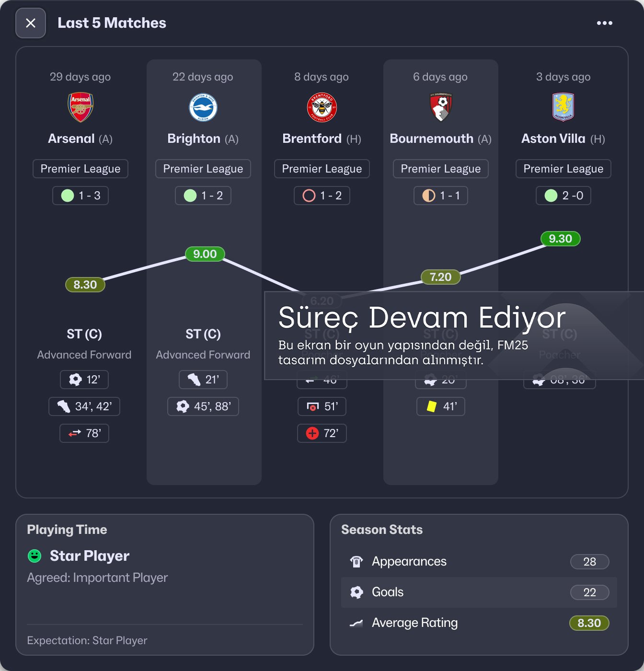Click the goal icon at 12' for Arsenal
The height and width of the screenshot is (671, 644).
(x=76, y=380)
